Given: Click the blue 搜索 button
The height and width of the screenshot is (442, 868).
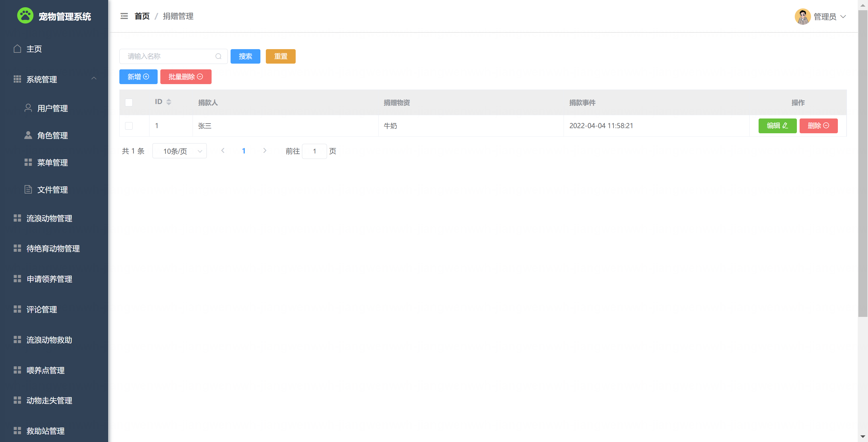Looking at the screenshot, I should [x=245, y=56].
